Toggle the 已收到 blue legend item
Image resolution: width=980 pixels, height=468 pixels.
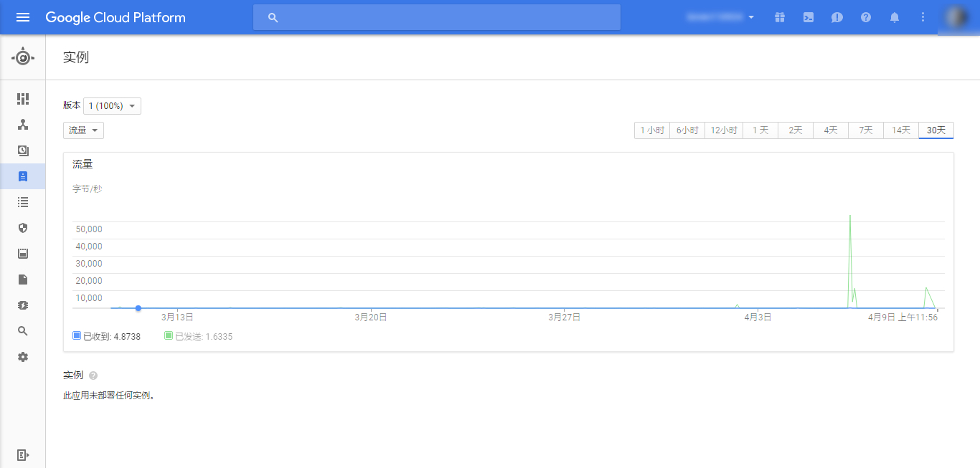pos(107,336)
